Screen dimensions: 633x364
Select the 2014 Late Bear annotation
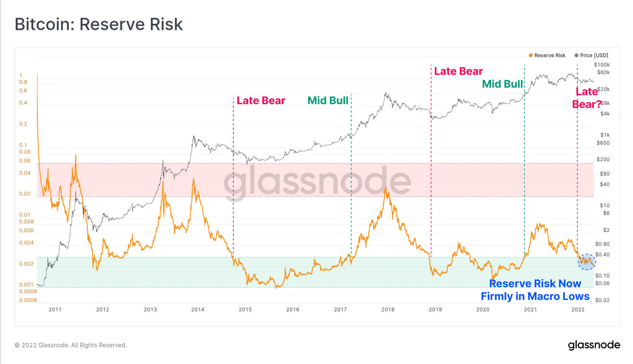coord(261,100)
